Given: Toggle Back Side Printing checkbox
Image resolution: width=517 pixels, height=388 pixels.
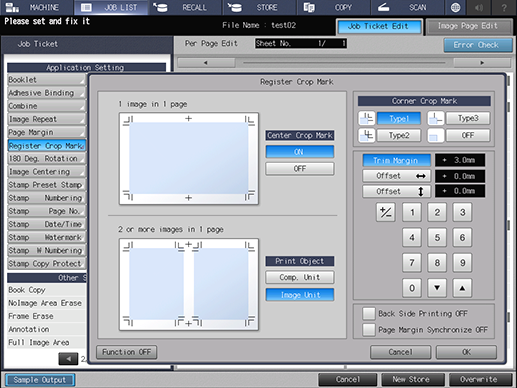Looking at the screenshot, I should pyautogui.click(x=369, y=313).
